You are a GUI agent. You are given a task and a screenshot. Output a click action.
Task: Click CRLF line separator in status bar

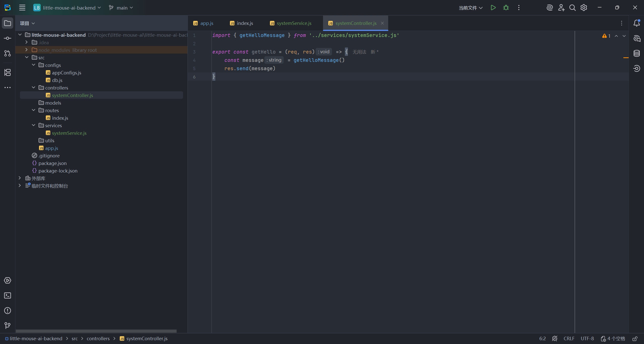pos(569,339)
